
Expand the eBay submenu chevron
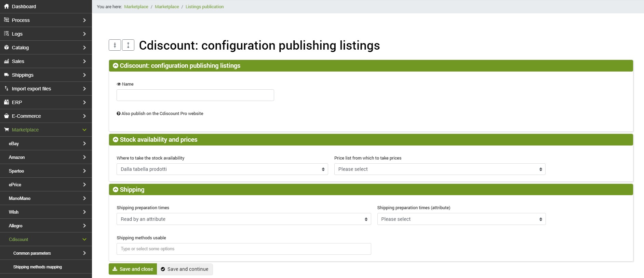84,143
